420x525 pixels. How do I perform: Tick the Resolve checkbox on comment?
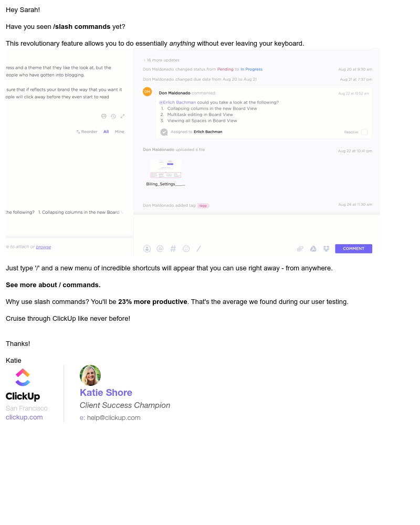[x=364, y=132]
